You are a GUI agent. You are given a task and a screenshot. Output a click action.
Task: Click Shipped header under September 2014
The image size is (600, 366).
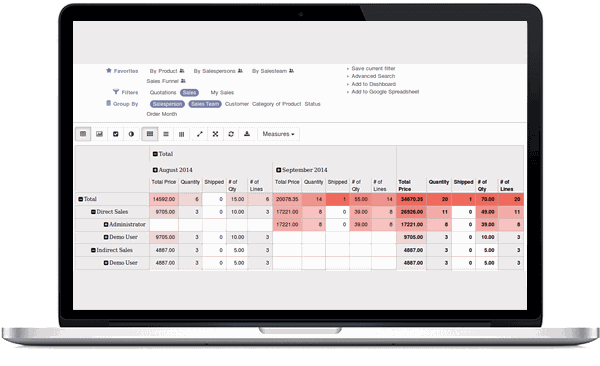(x=337, y=182)
